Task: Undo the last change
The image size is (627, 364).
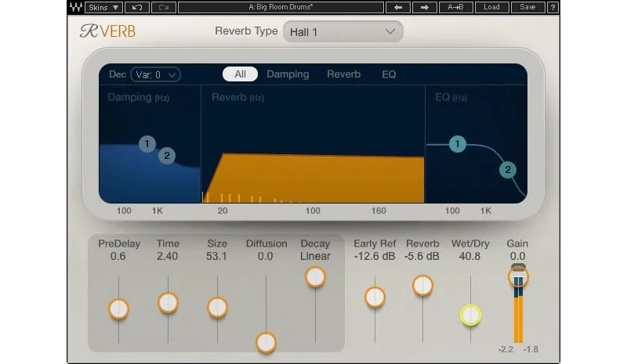Action: point(137,7)
